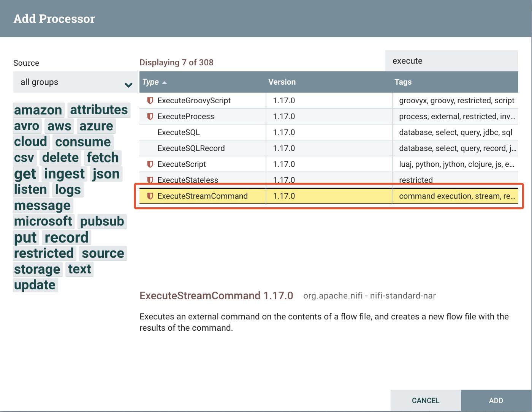Filter by the microsoft tag

[x=43, y=221]
